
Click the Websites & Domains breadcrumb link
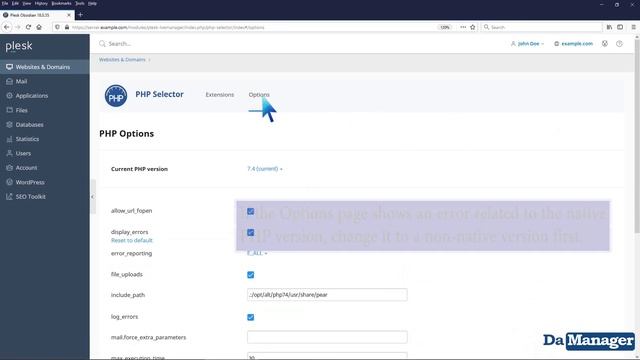122,60
